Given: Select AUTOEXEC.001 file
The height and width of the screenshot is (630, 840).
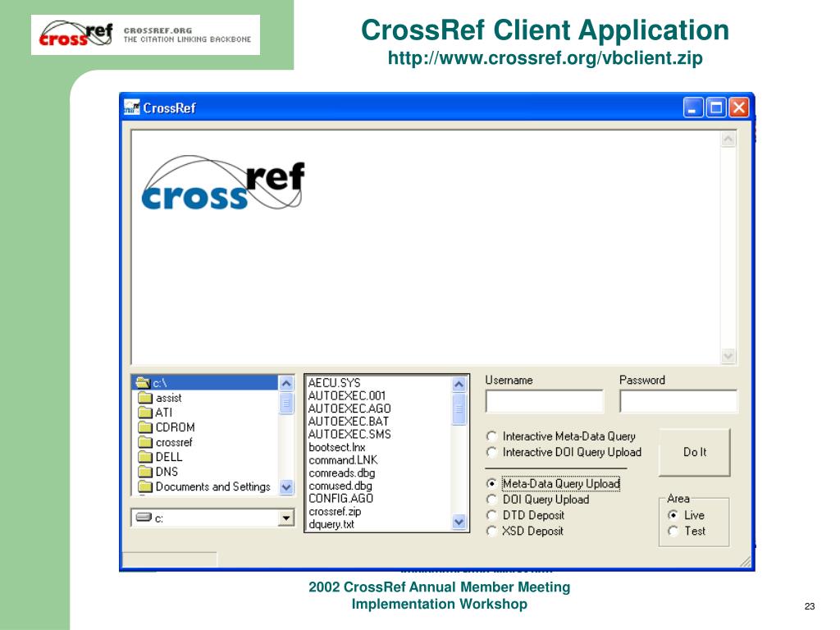Looking at the screenshot, I should click(347, 396).
